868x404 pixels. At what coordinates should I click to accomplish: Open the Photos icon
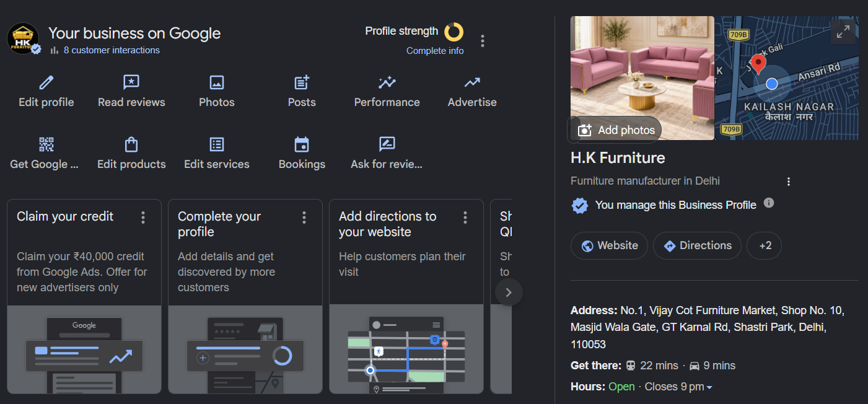[217, 82]
